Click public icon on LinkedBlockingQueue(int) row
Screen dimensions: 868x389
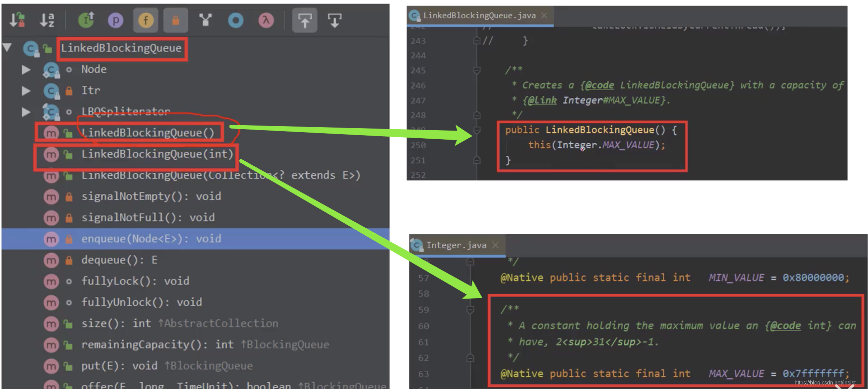pyautogui.click(x=68, y=155)
